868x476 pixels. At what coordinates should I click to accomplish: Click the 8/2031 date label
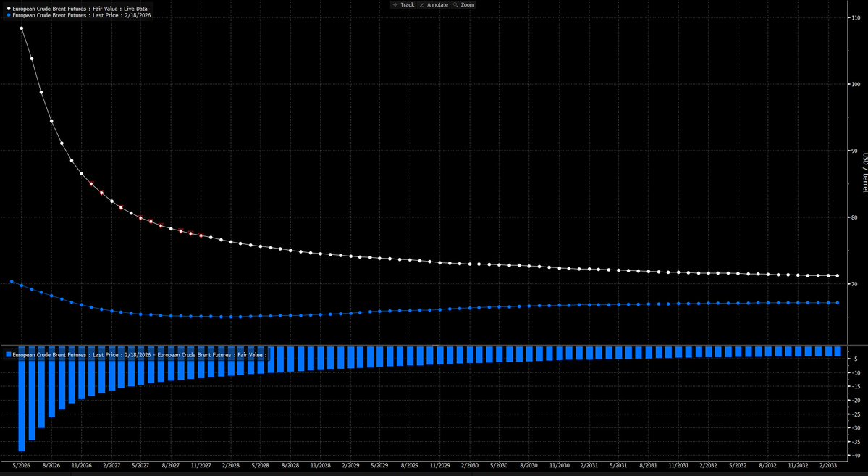coord(648,467)
